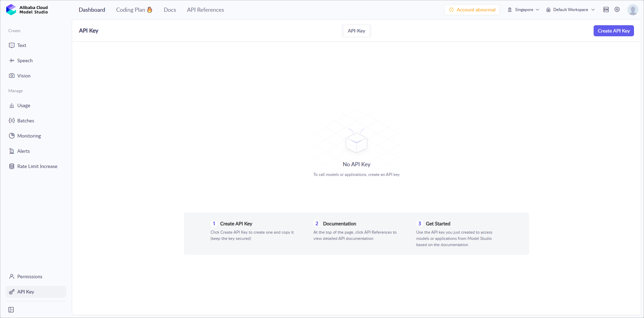Switch language with the EN icon
Image resolution: width=644 pixels, height=318 pixels.
coord(606,10)
